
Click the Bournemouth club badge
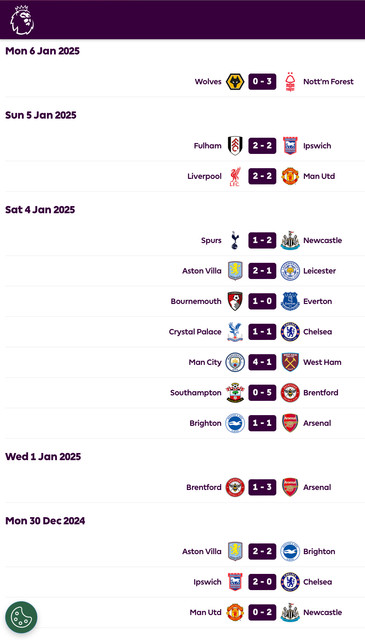click(235, 301)
